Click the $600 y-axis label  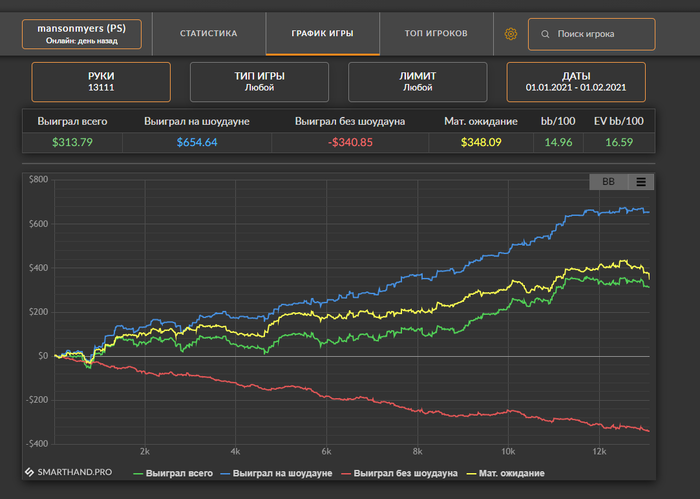point(38,224)
